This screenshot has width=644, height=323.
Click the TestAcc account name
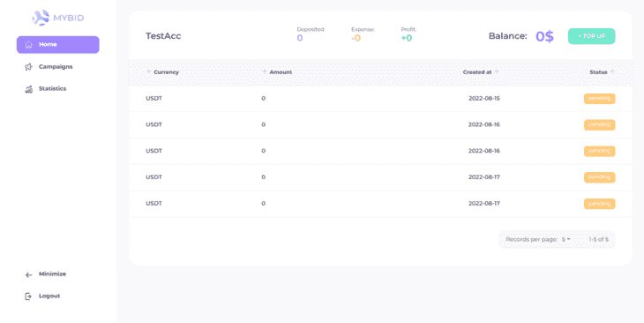[163, 36]
